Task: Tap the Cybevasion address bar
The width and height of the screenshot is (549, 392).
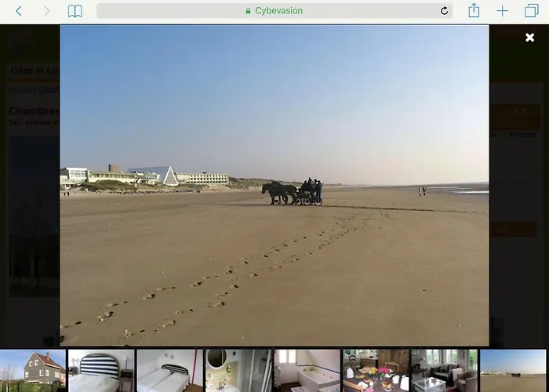Action: pyautogui.click(x=274, y=11)
